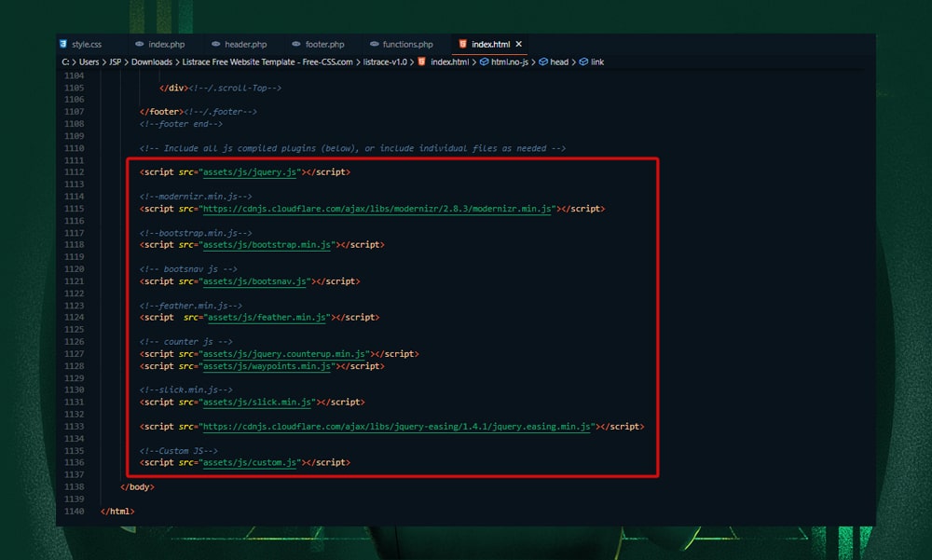Click the PHP icon on the functions.php tab

point(373,43)
